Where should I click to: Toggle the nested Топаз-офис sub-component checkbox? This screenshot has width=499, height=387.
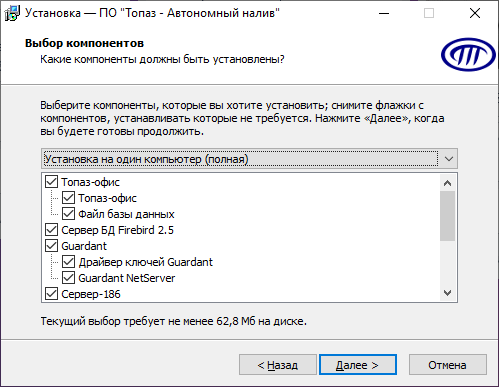coord(68,198)
